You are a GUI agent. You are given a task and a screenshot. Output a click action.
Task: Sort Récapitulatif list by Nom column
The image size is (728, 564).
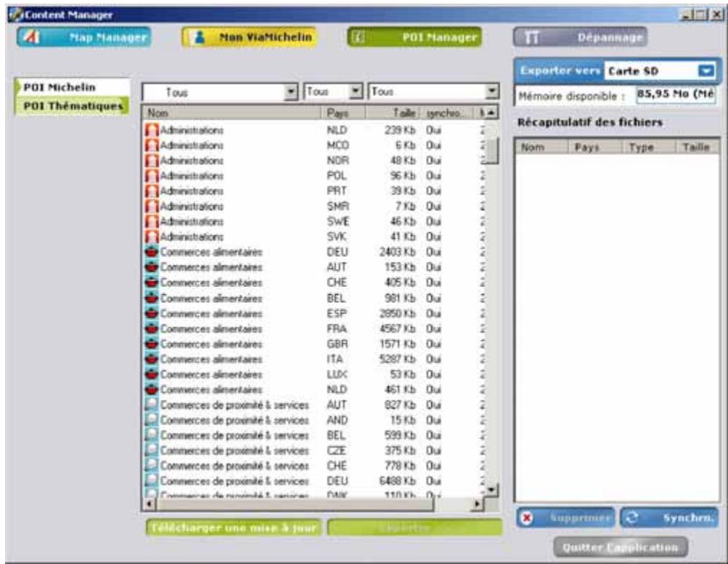pos(542,147)
